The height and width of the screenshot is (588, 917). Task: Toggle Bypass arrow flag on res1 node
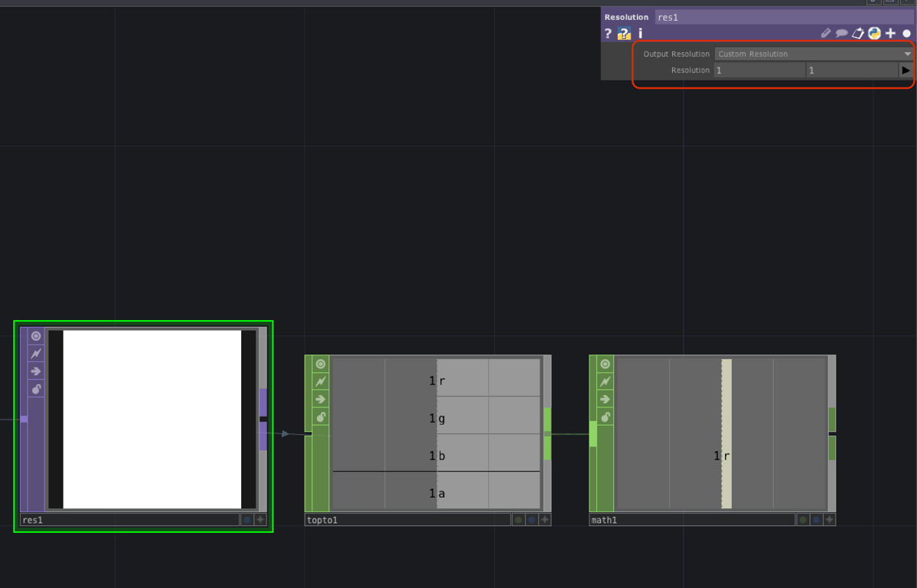36,371
